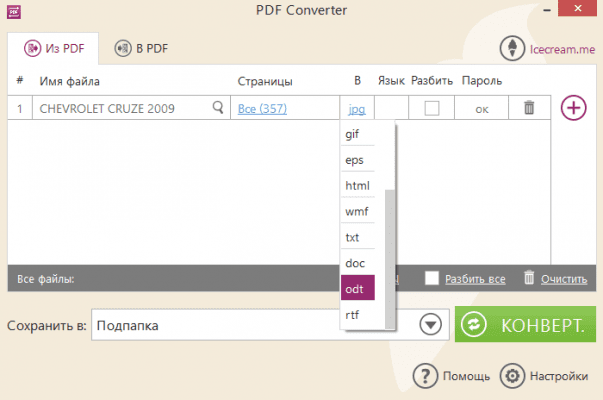
Task: Choose html in the format list
Action: [x=357, y=186]
